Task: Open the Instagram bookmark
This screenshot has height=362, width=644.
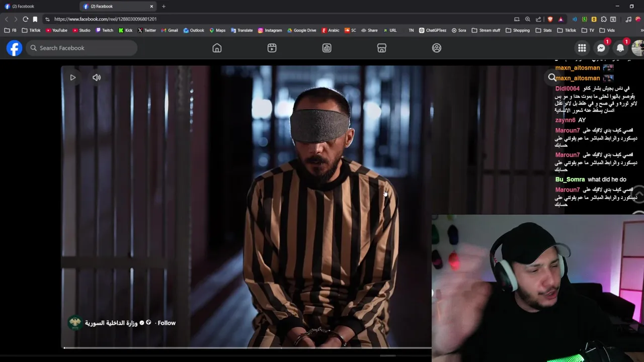Action: [x=270, y=30]
